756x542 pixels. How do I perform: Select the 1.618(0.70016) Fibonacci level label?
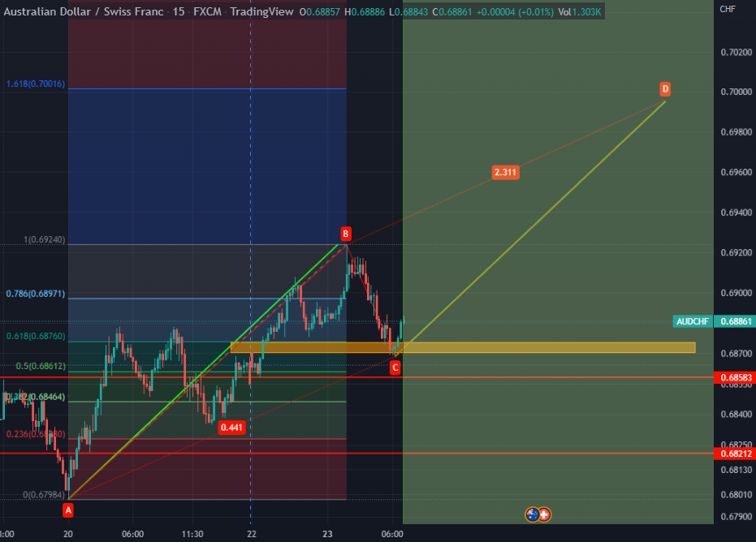coord(36,84)
